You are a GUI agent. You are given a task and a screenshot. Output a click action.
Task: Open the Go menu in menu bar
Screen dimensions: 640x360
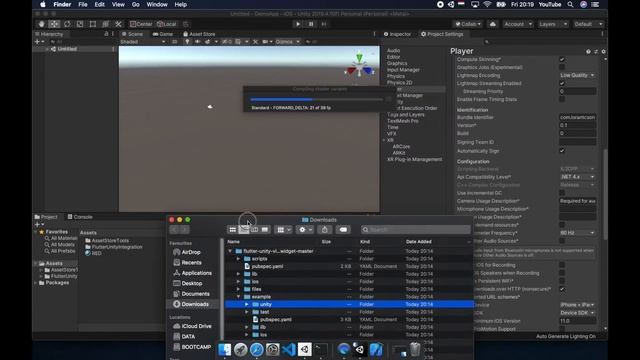click(136, 4)
